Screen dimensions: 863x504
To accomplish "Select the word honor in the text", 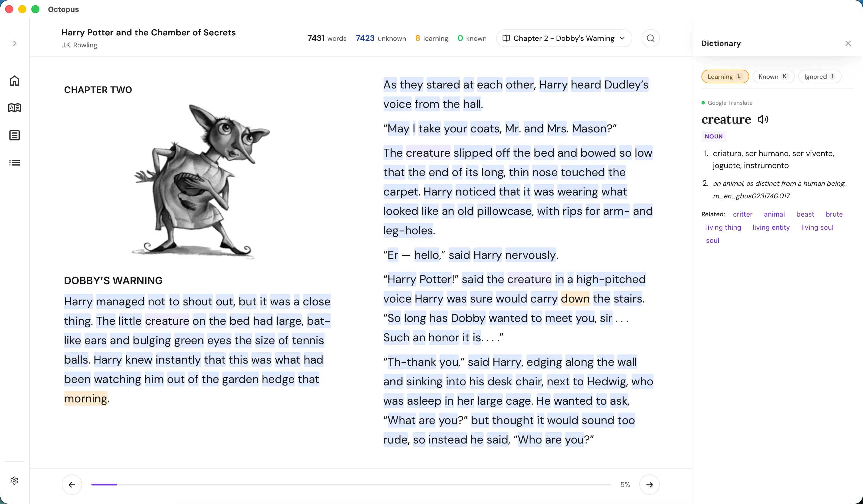I will tap(443, 337).
